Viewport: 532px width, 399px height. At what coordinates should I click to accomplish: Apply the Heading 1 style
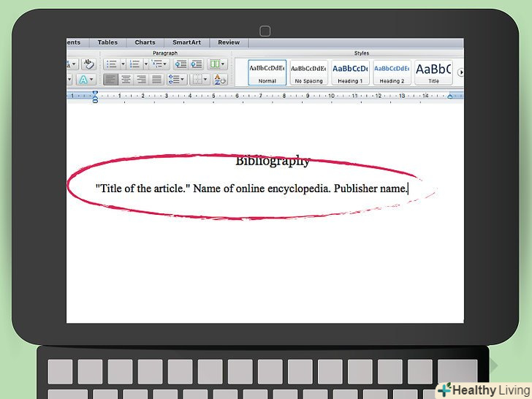350,72
